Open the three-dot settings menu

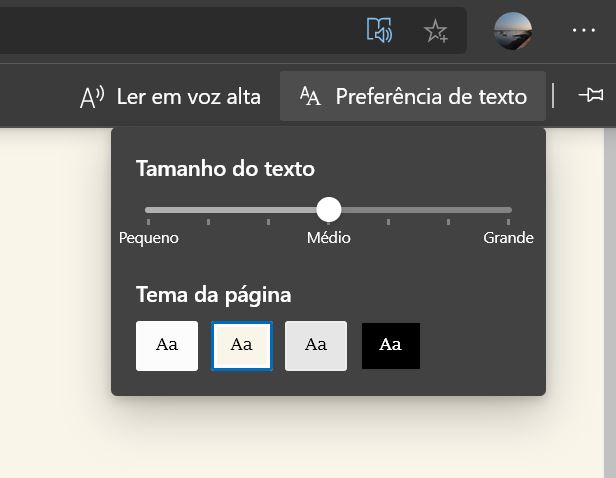584,30
